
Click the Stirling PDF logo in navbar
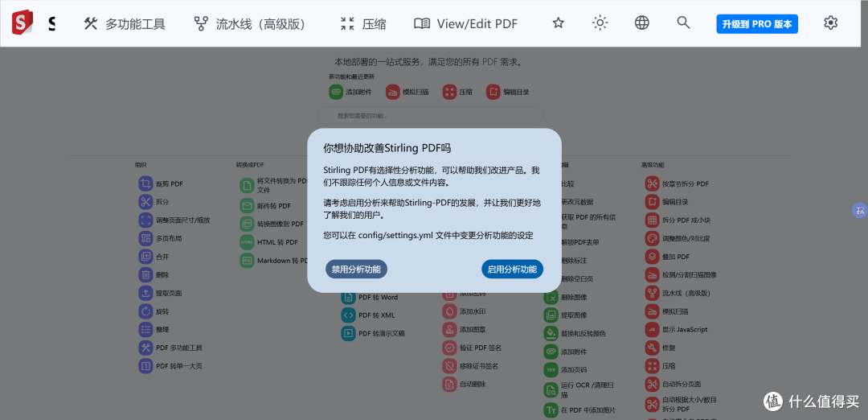pyautogui.click(x=23, y=23)
